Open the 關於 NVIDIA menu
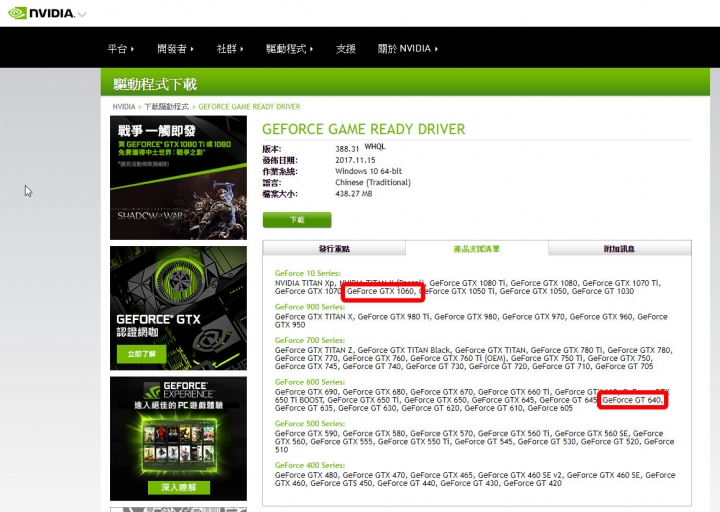The height and width of the screenshot is (512, 720). click(408, 49)
